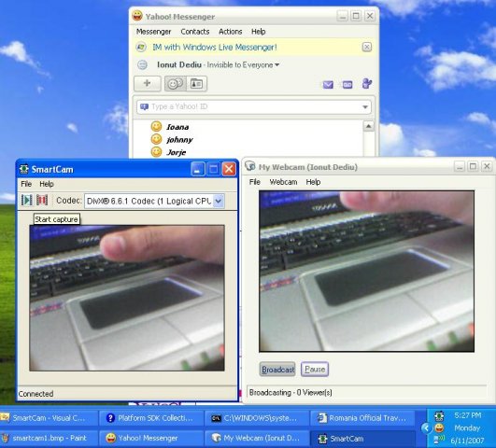Click the add contact plus button

point(147,83)
